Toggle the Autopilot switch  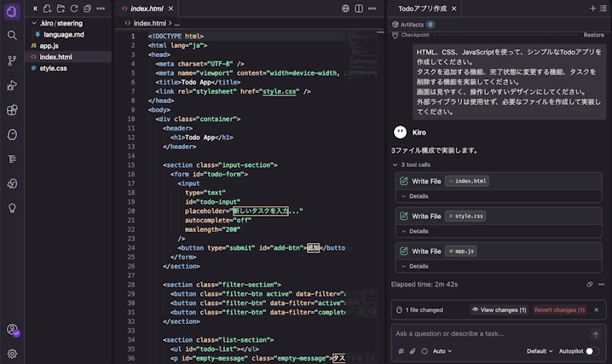tap(592, 351)
